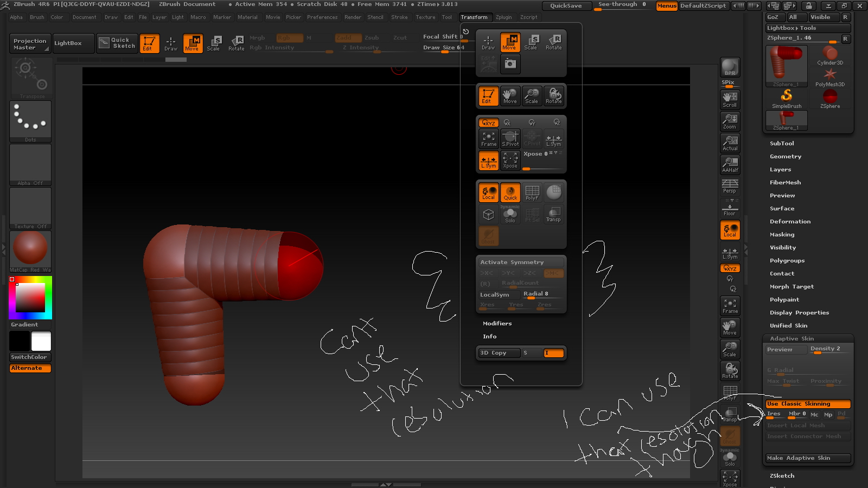
Task: Open the Dots stroke selector
Action: pos(30,121)
